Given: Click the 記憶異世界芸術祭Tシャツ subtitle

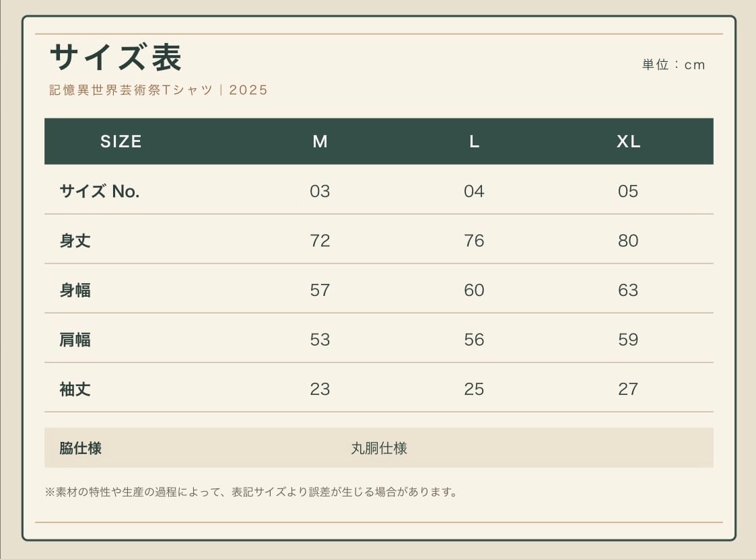Looking at the screenshot, I should 131,90.
